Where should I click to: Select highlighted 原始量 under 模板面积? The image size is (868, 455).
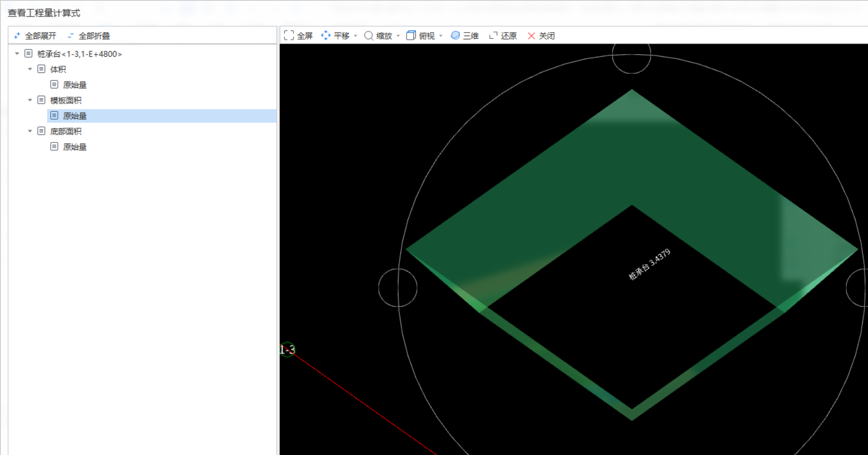(162, 116)
